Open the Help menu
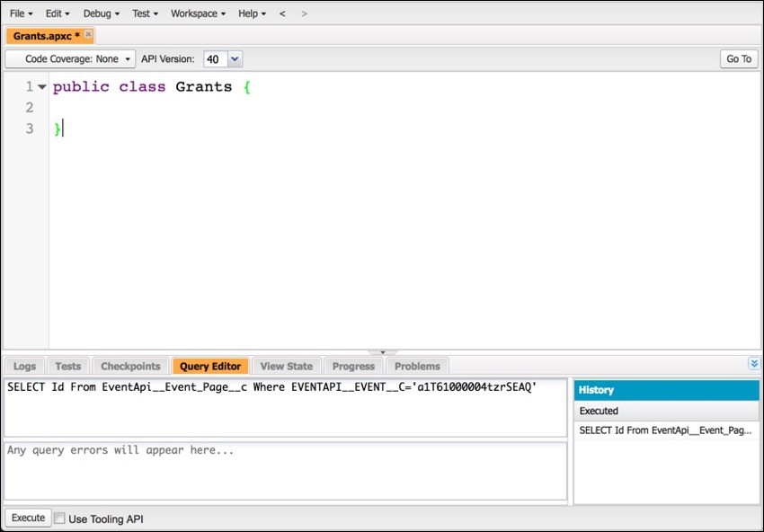The image size is (764, 532). click(x=252, y=13)
